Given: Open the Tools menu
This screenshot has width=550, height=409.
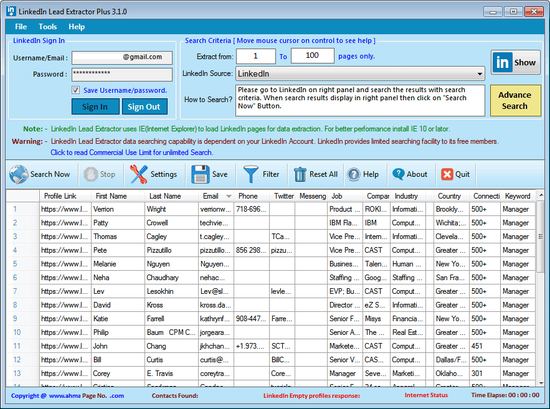Looking at the screenshot, I should click(x=48, y=27).
